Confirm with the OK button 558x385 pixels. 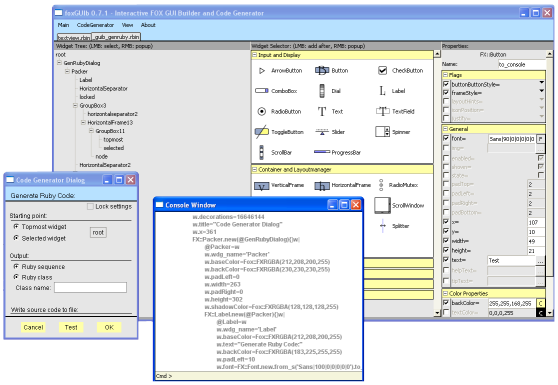tap(109, 327)
